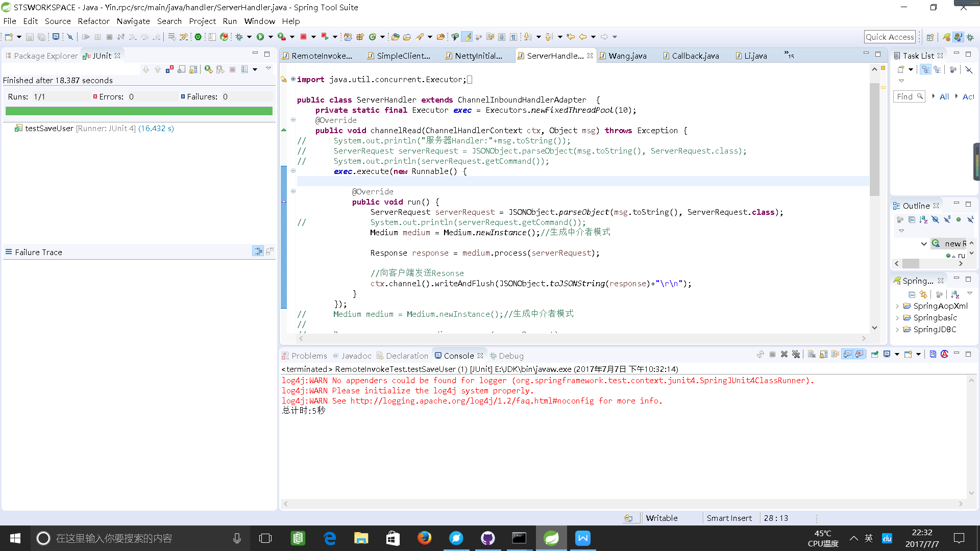Click the Back navigation arrow in toolbar
This screenshot has width=980, height=551.
(582, 37)
